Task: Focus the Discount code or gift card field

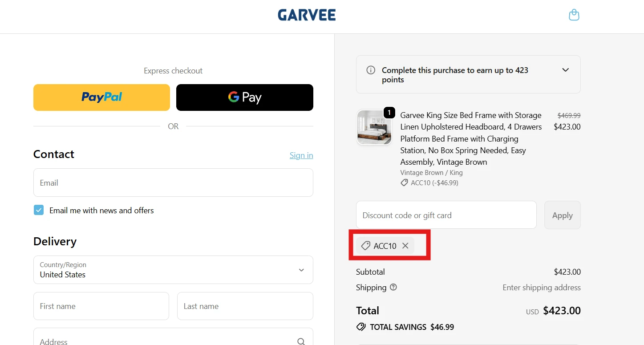Action: 446,215
